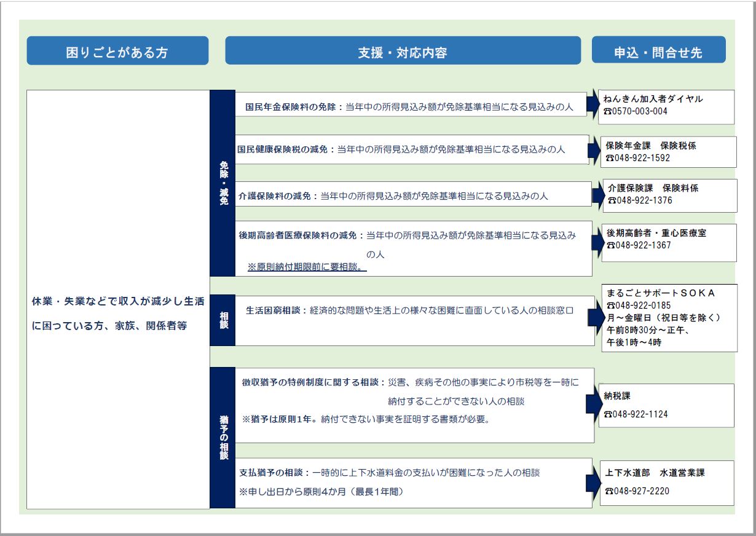Click hours 月～金曜日（祝日等を除く）
The width and height of the screenshot is (756, 536).
(663, 318)
